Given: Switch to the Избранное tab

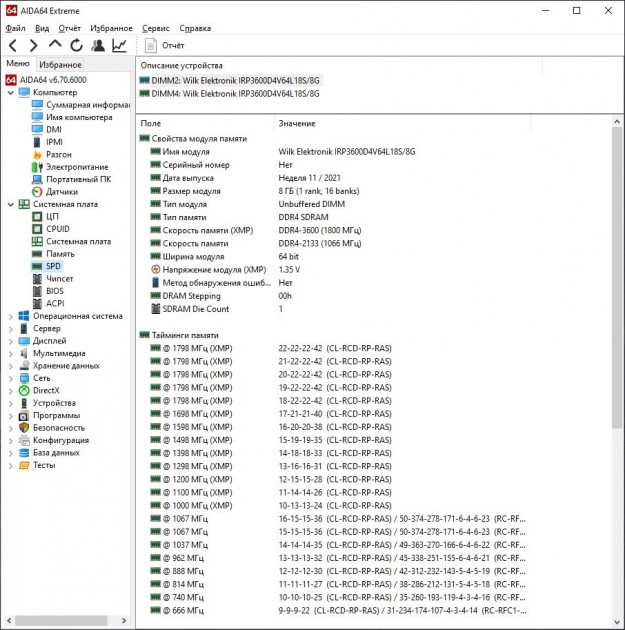Looking at the screenshot, I should click(60, 64).
